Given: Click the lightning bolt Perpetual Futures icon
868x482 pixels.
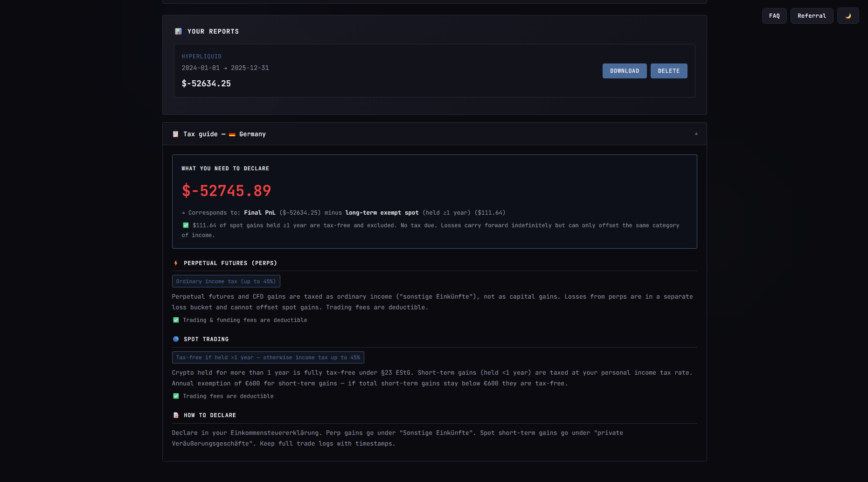Looking at the screenshot, I should coord(176,263).
